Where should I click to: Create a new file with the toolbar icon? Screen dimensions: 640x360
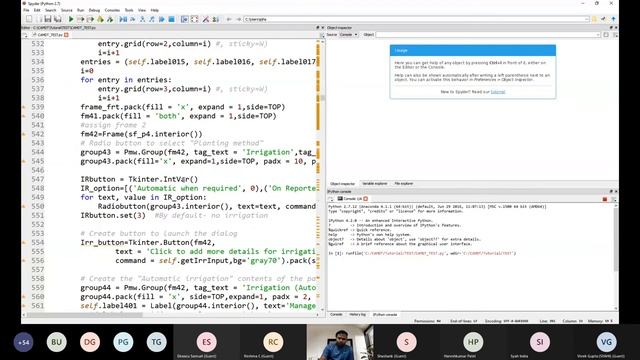pyautogui.click(x=29, y=19)
